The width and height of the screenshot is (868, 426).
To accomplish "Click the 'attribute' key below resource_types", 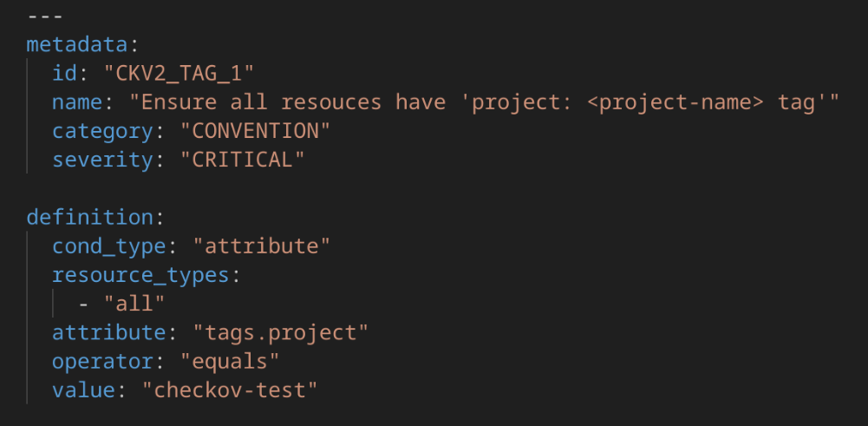I will pos(108,332).
